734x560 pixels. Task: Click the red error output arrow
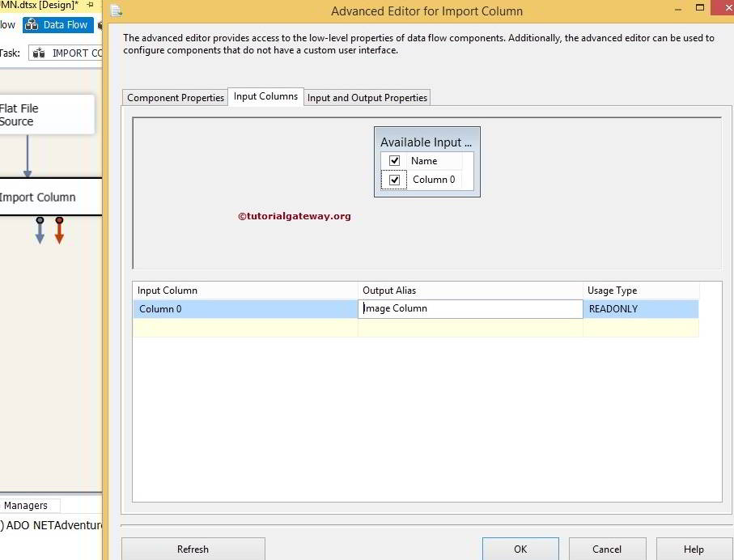[58, 231]
